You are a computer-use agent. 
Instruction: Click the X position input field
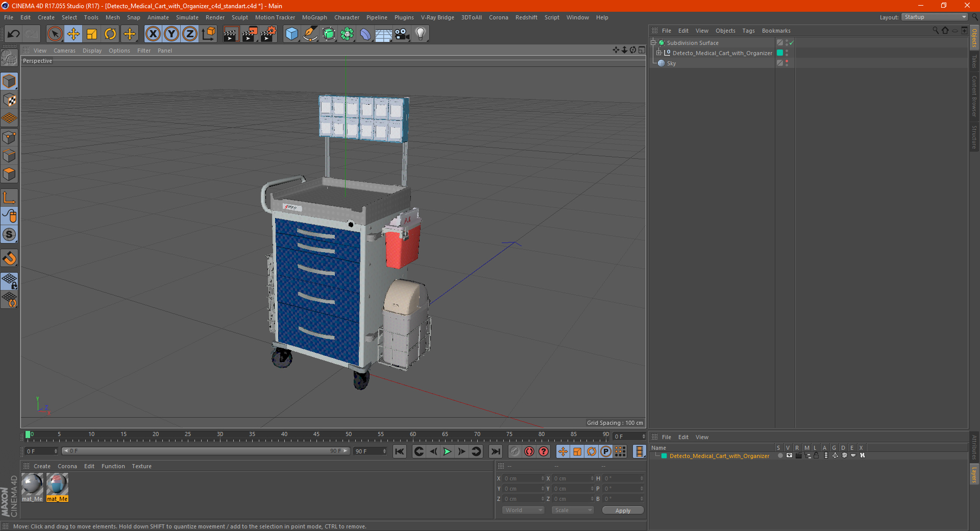523,478
